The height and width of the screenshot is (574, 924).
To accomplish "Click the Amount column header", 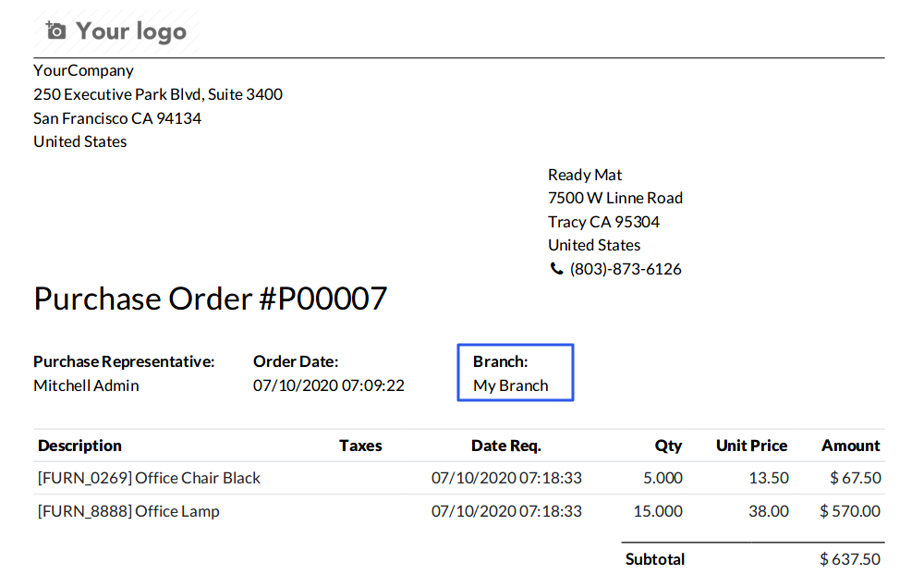I will tap(850, 446).
